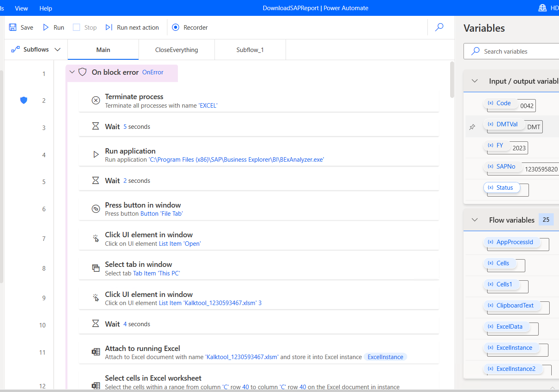Click the pin icon beside DMTVal

pos(472,127)
